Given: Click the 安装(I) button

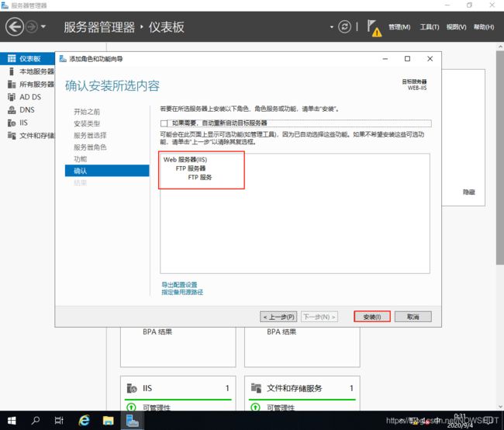Looking at the screenshot, I should [x=372, y=317].
